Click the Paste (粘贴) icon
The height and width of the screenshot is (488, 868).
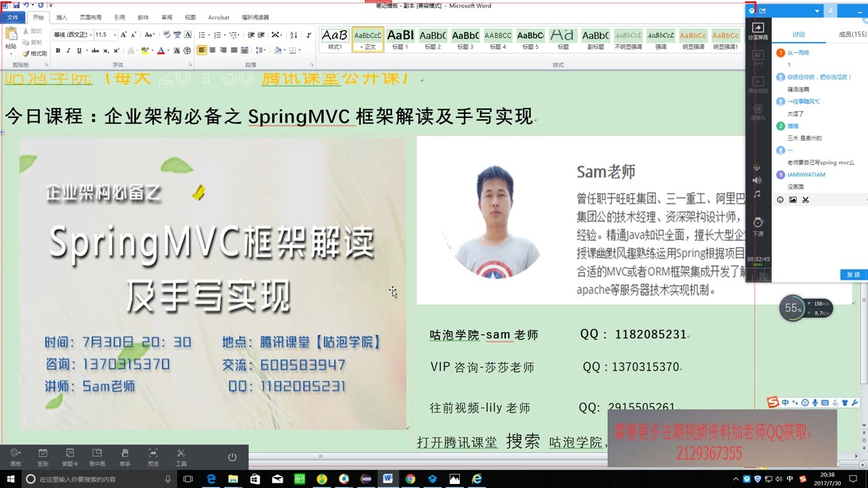[11, 34]
